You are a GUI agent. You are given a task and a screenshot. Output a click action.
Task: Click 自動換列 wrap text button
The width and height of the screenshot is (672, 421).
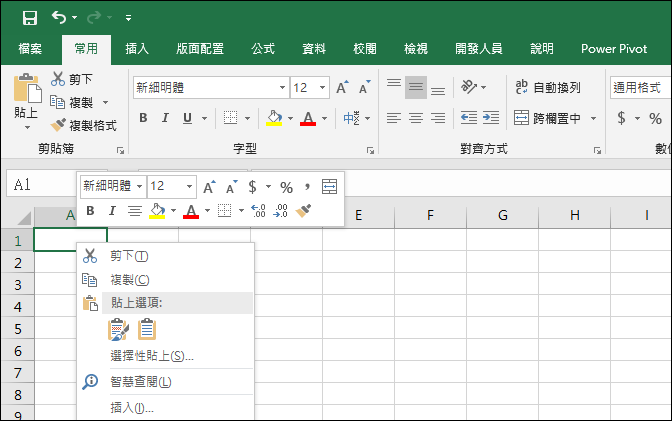click(547, 87)
